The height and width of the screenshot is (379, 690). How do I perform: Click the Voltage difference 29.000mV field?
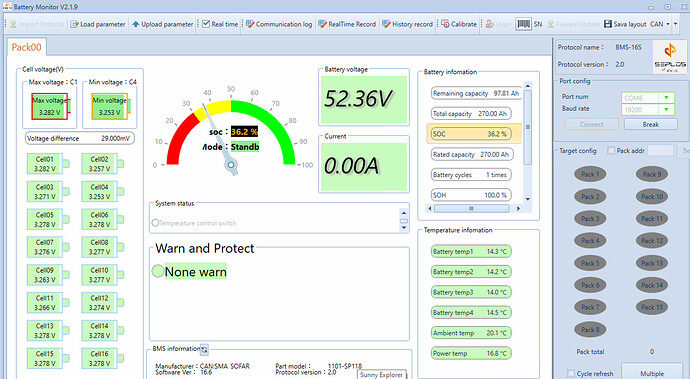80,138
